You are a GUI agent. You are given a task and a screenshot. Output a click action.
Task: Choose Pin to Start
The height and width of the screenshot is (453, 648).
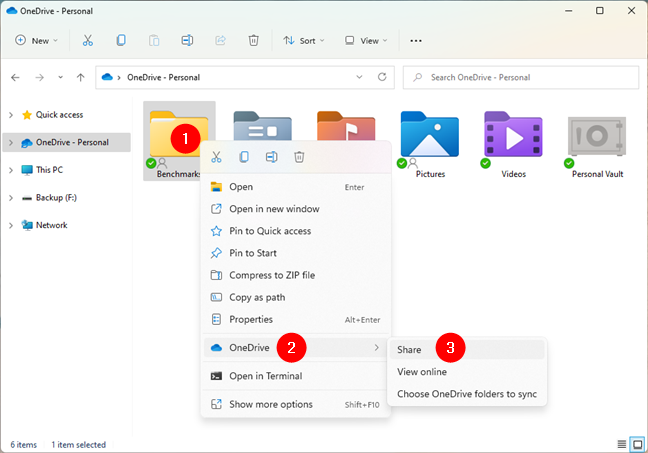coord(296,253)
